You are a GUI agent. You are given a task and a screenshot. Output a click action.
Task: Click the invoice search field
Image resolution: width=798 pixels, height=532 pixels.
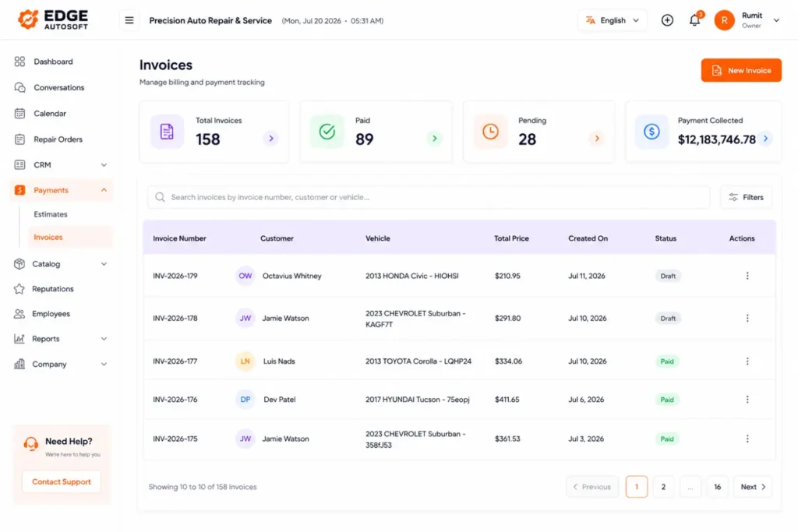[x=429, y=197]
